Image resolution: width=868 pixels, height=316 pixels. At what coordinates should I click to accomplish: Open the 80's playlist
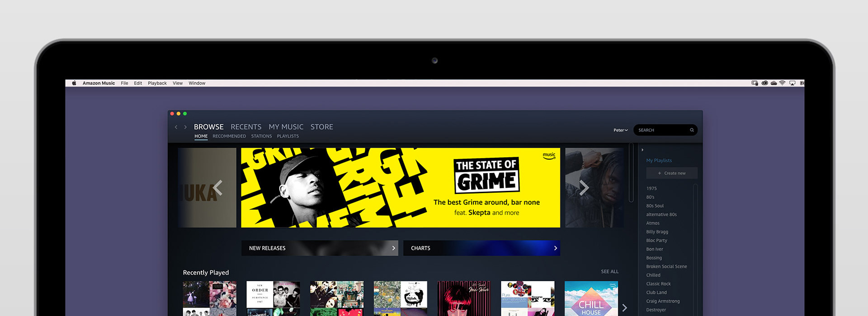point(650,197)
